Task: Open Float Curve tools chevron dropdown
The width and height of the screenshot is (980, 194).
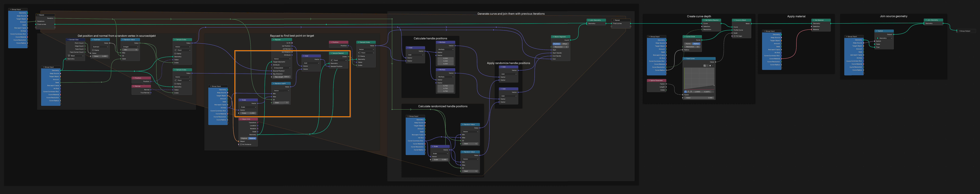Action: tap(713, 66)
